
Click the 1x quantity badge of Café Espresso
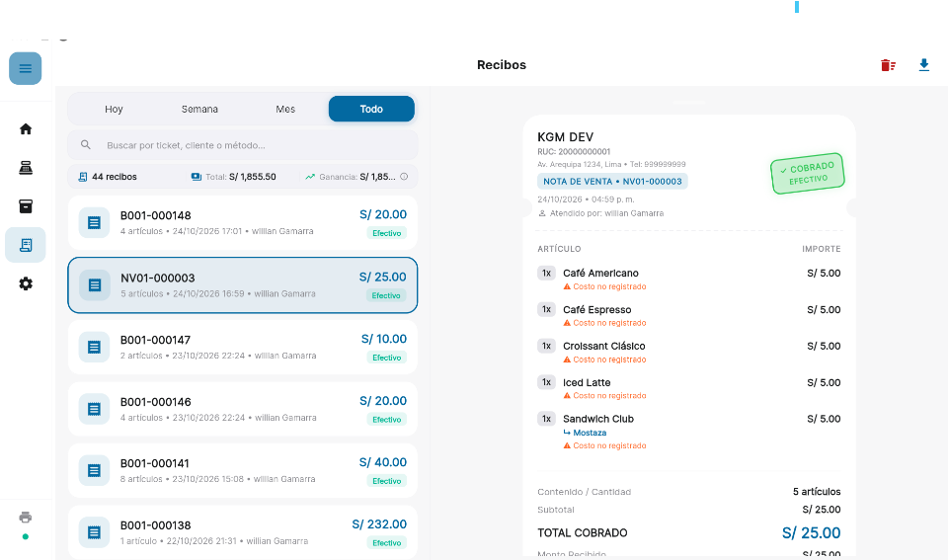tap(546, 310)
